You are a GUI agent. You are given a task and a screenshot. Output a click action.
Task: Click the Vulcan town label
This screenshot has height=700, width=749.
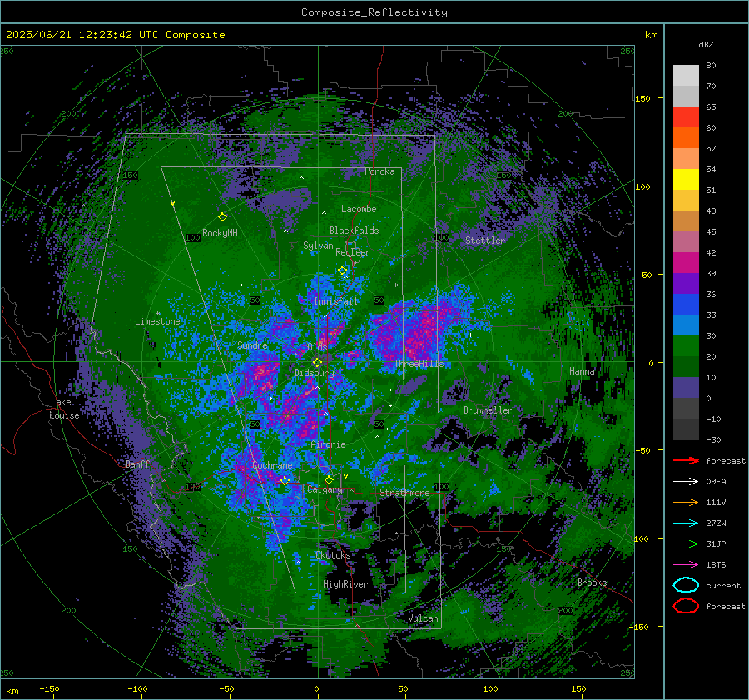pyautogui.click(x=423, y=618)
